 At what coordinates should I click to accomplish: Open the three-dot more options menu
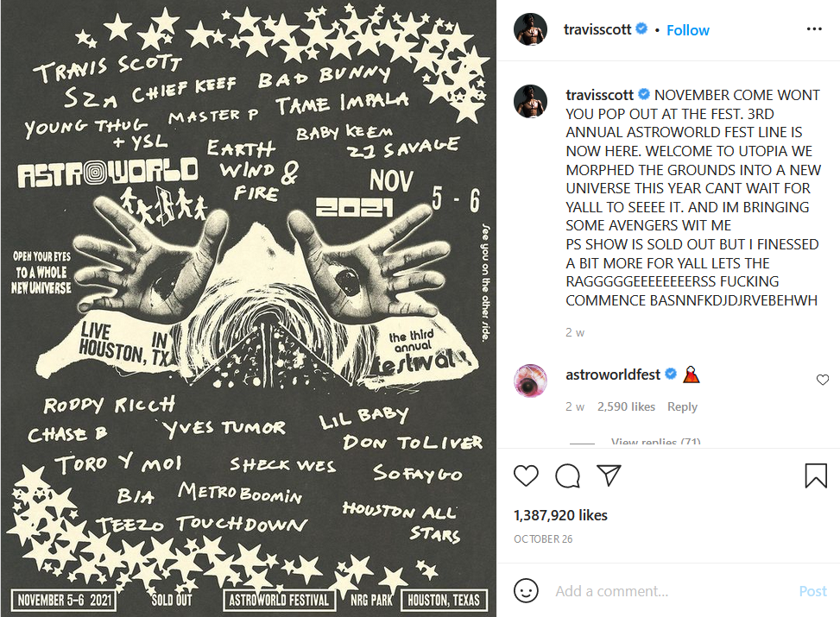(814, 29)
